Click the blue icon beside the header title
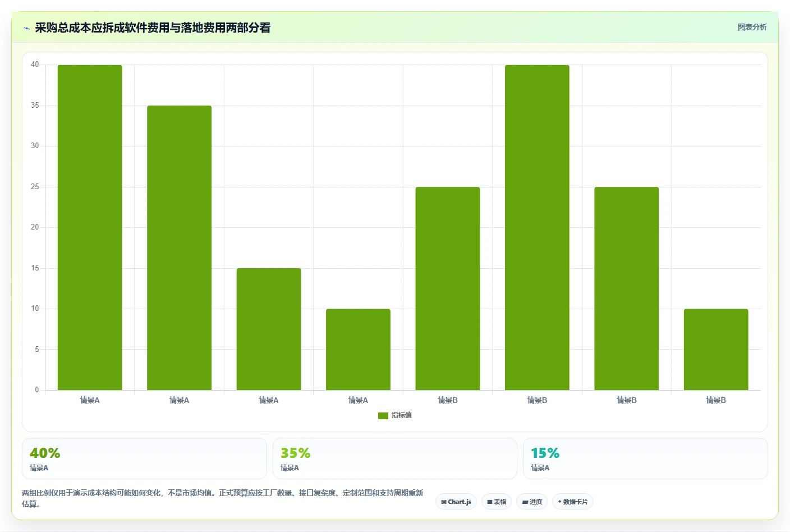The width and height of the screenshot is (790, 532). click(26, 28)
